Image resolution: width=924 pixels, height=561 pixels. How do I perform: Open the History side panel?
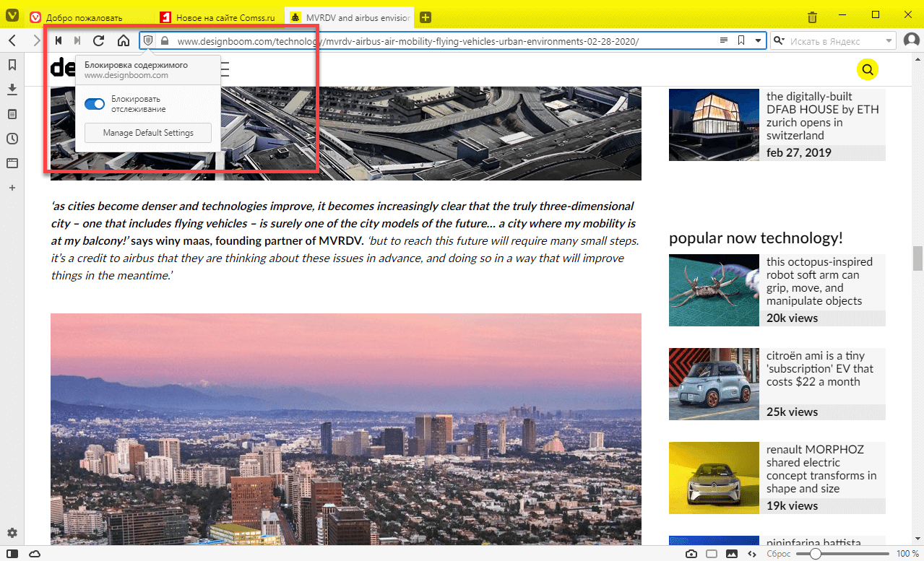point(12,139)
